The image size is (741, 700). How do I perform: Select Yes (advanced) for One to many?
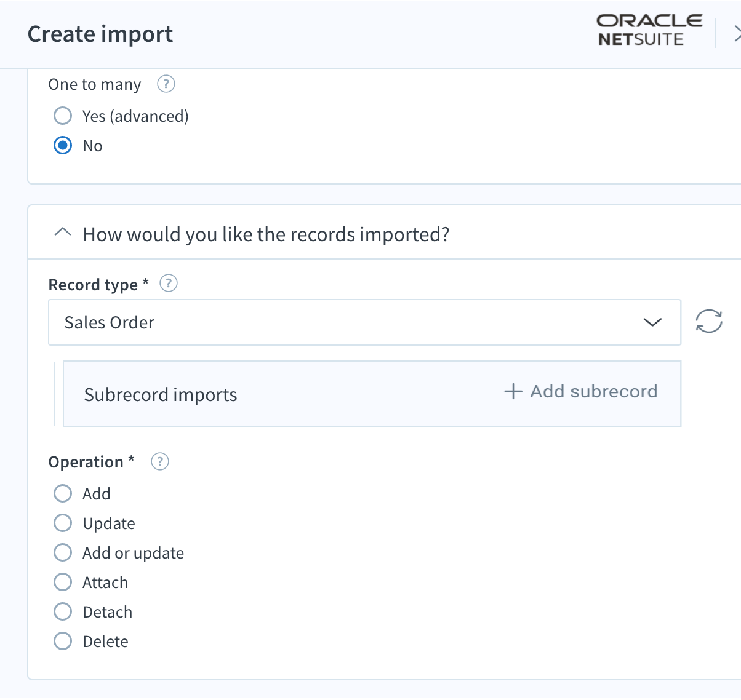(62, 116)
